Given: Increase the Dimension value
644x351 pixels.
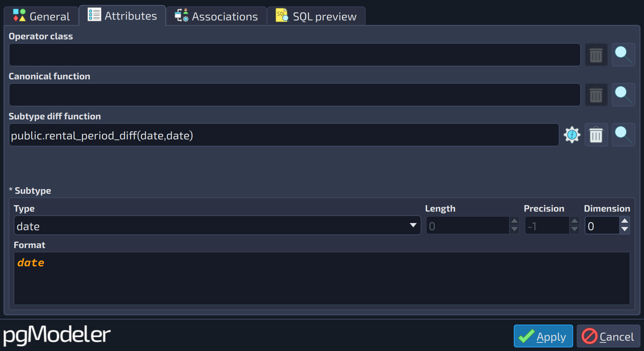Looking at the screenshot, I should coord(625,221).
